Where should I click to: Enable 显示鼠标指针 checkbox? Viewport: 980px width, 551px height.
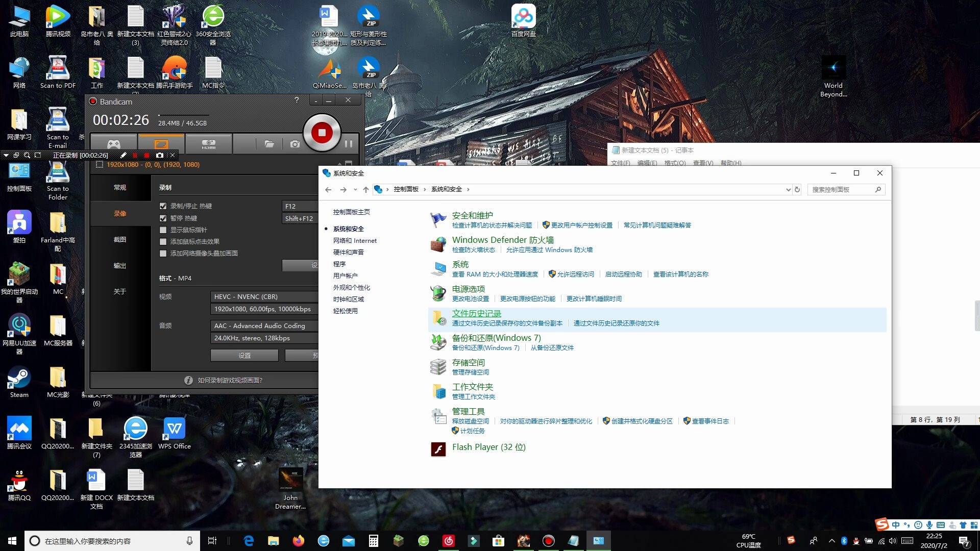pyautogui.click(x=163, y=230)
